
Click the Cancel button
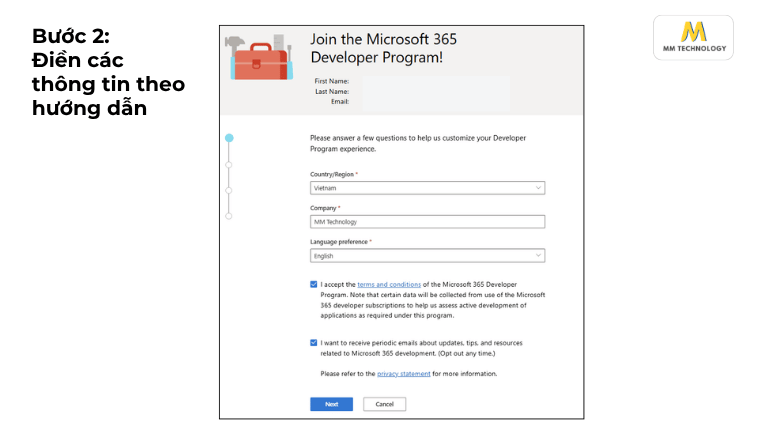(x=384, y=404)
